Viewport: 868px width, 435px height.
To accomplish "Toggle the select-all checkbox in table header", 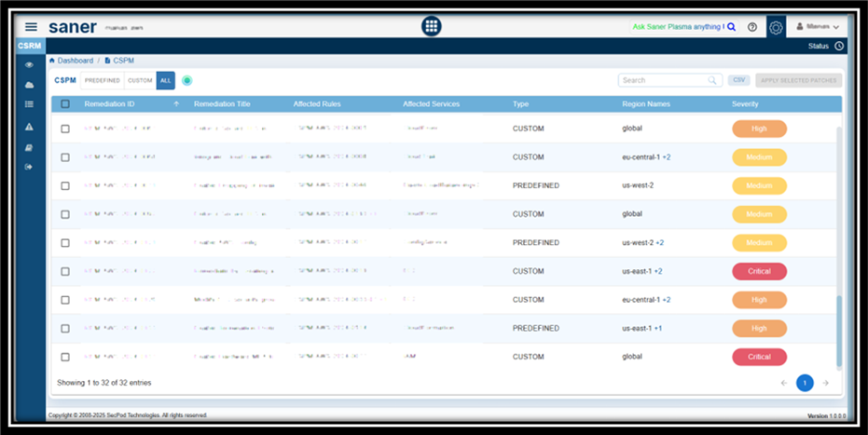I will [65, 104].
